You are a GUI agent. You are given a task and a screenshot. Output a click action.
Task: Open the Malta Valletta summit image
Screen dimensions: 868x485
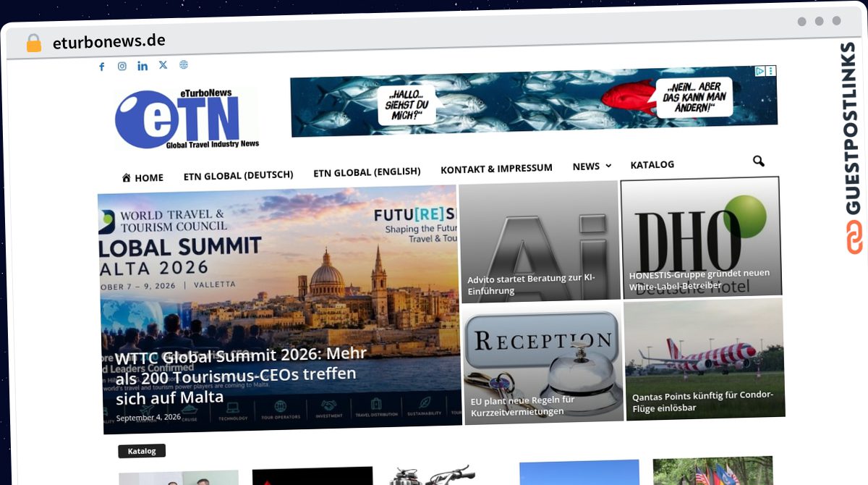[x=279, y=310]
